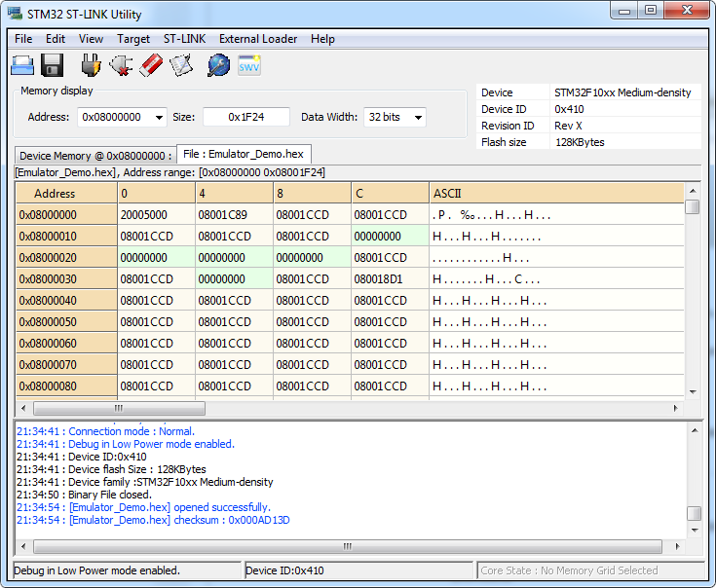This screenshot has width=716, height=588.
Task: Click the Save file floppy icon
Action: 53,65
